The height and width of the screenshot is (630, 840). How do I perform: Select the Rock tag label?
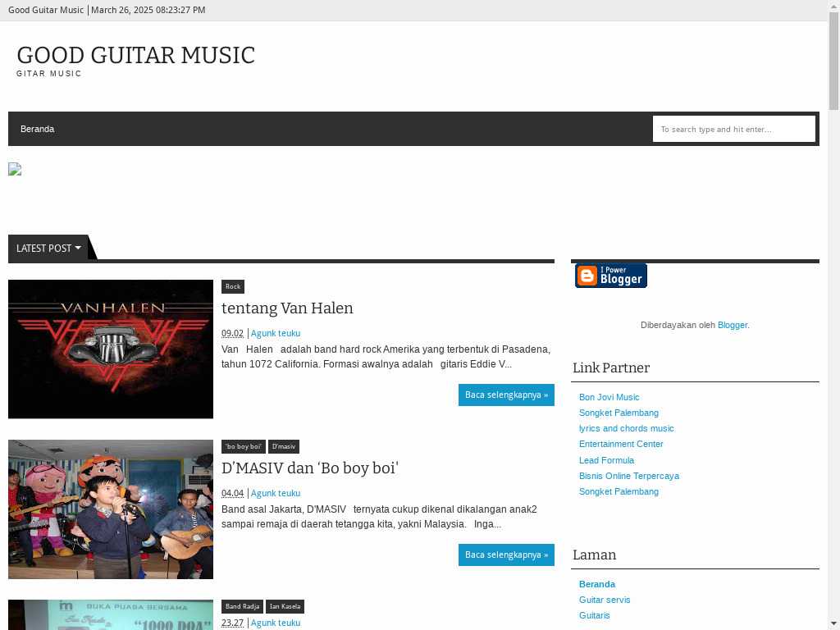coord(233,286)
